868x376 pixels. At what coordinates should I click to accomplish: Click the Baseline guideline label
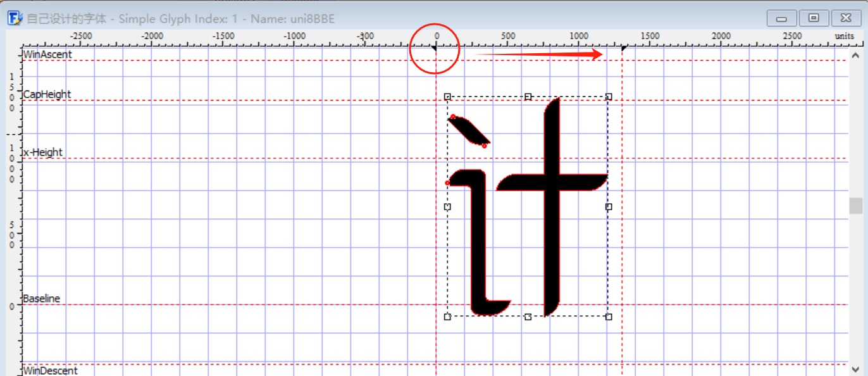click(x=42, y=298)
